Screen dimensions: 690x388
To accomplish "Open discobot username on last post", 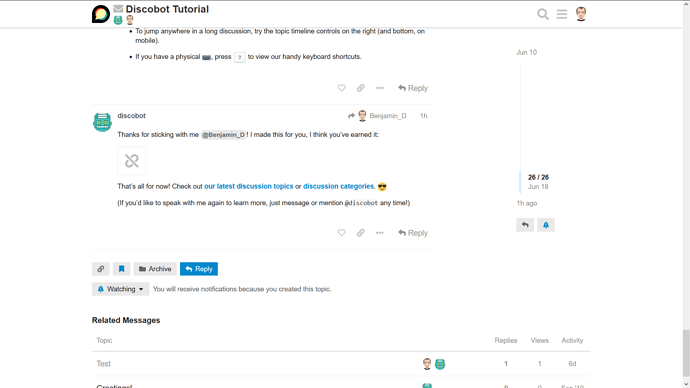I will click(x=131, y=116).
